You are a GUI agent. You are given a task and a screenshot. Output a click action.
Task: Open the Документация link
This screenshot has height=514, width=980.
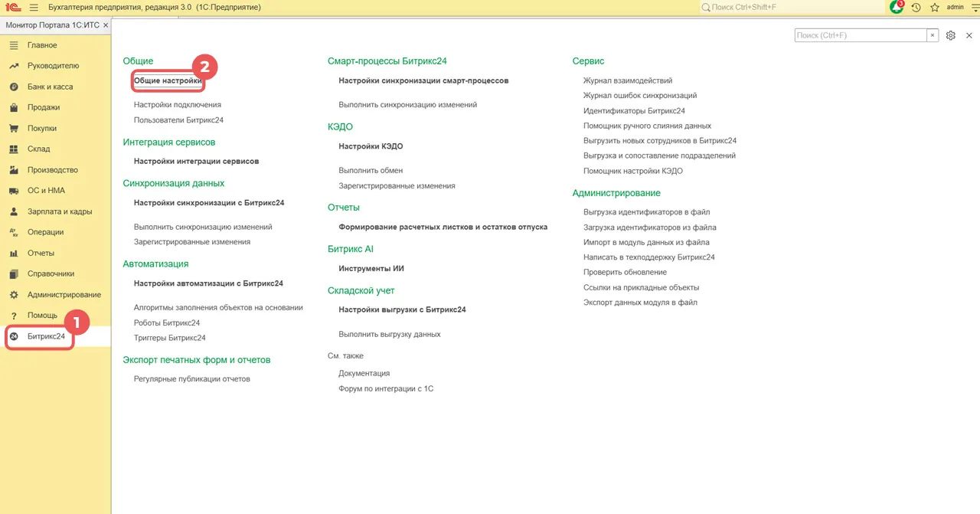[x=364, y=373]
